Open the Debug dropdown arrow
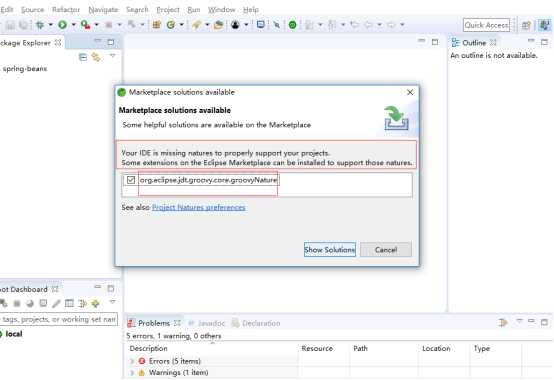The width and height of the screenshot is (554, 380). pyautogui.click(x=51, y=25)
